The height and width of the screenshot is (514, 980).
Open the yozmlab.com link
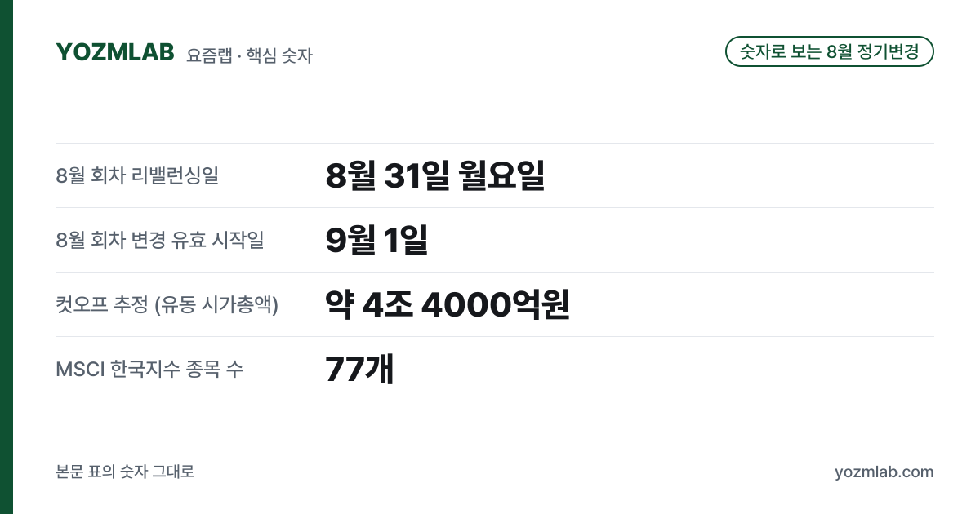884,472
